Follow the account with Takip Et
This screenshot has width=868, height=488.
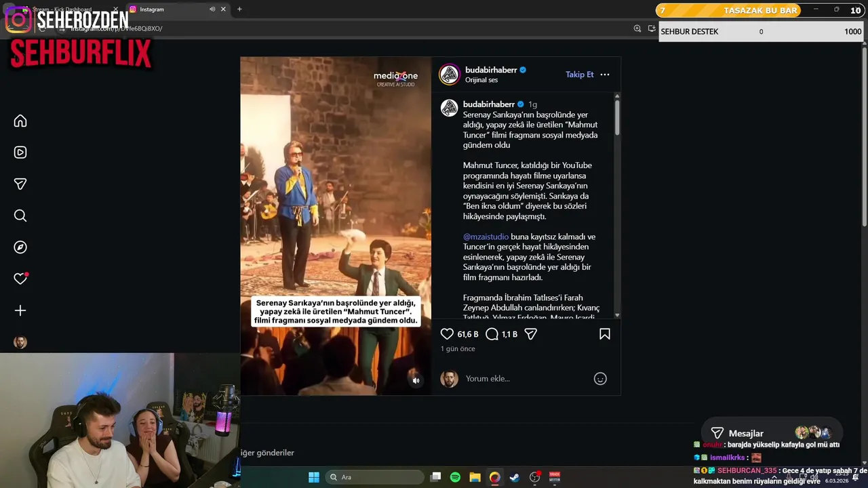tap(580, 75)
